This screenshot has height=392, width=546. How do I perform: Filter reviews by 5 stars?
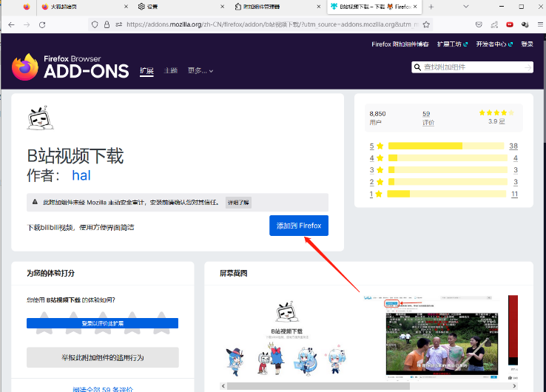[x=377, y=146]
